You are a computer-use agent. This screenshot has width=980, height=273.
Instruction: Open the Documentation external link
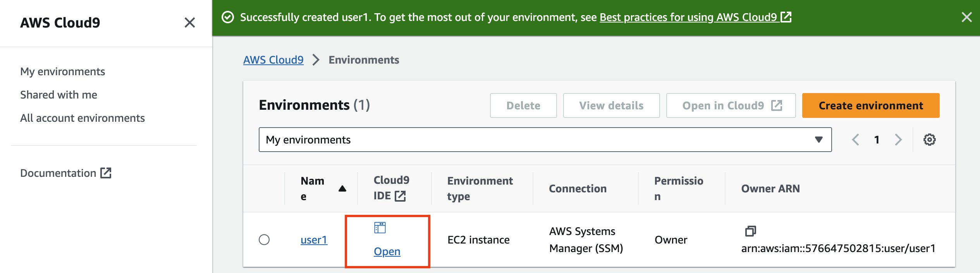point(65,173)
